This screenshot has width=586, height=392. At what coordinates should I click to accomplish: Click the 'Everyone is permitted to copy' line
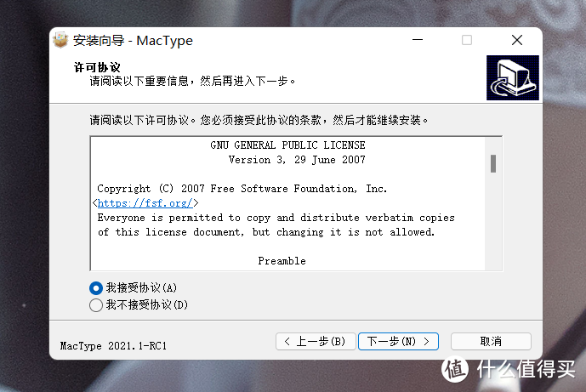coord(276,218)
